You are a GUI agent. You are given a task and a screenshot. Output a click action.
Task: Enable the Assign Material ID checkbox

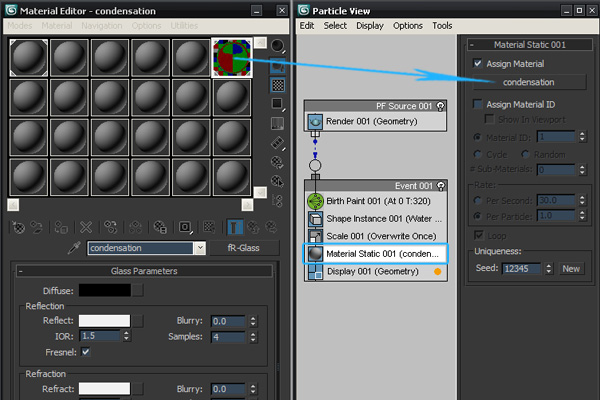click(x=478, y=103)
